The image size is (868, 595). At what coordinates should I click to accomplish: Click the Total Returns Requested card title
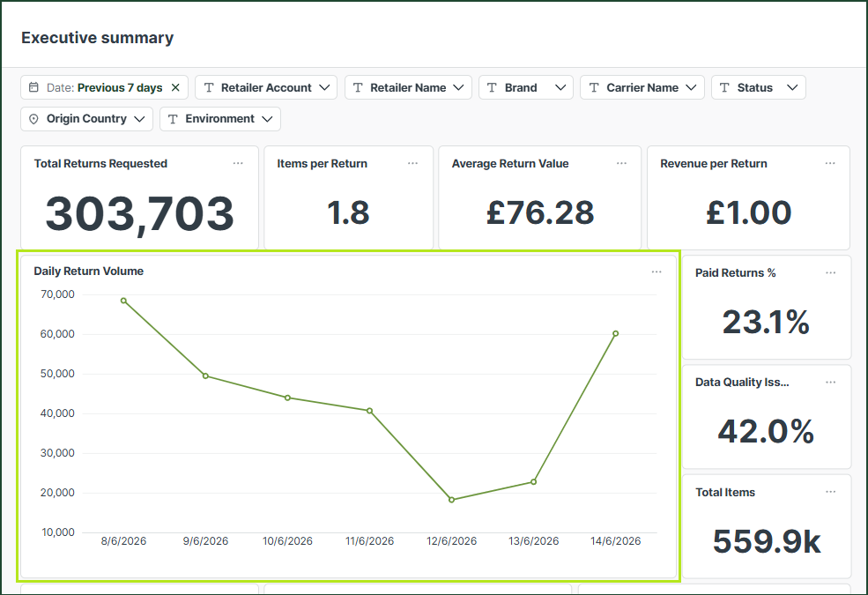tap(100, 164)
